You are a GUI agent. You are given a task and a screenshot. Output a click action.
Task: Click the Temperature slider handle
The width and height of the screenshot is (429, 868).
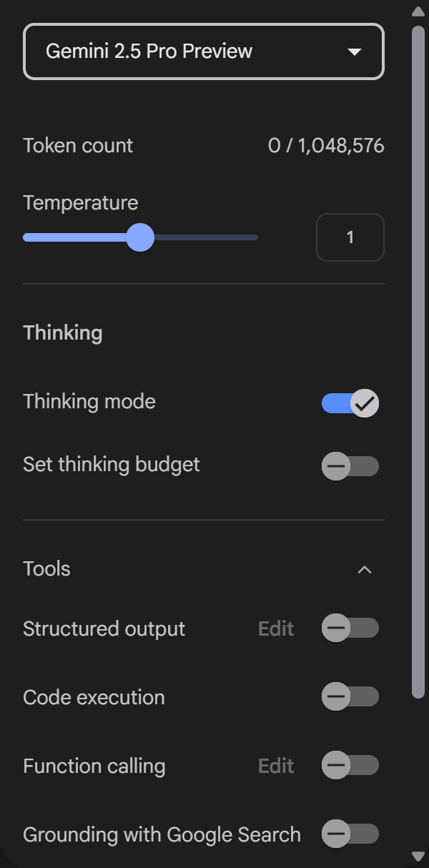[140, 237]
